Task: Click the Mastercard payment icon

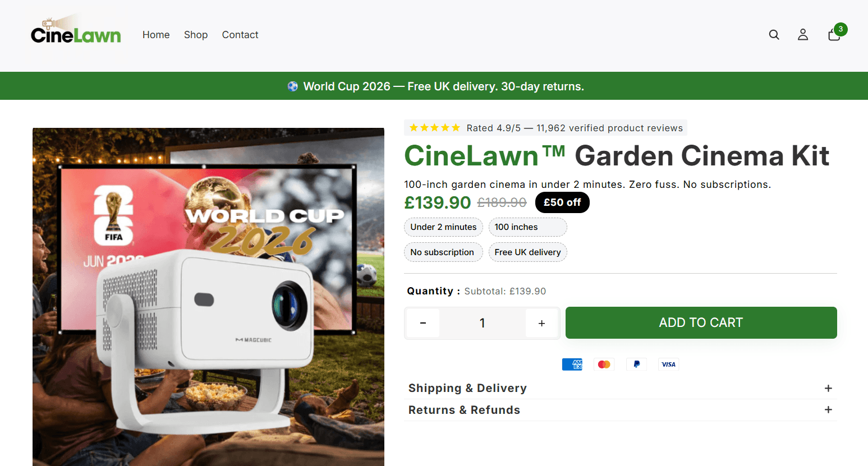Action: 604,365
